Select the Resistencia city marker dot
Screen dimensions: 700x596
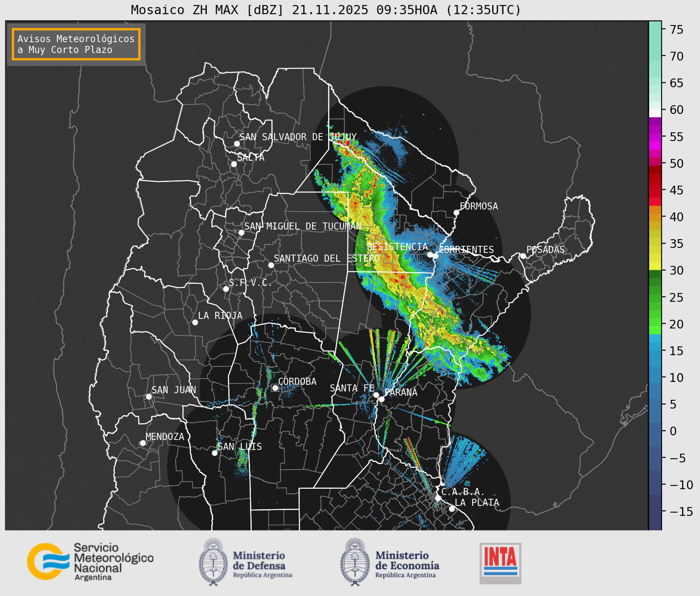click(430, 255)
